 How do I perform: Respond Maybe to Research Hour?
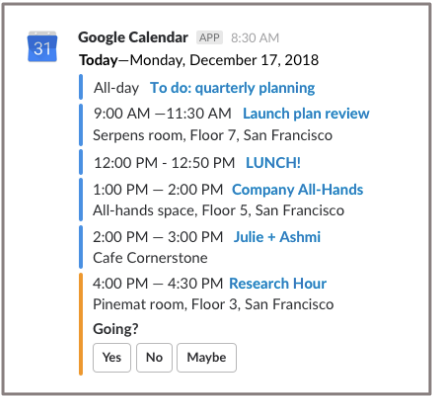tap(207, 357)
